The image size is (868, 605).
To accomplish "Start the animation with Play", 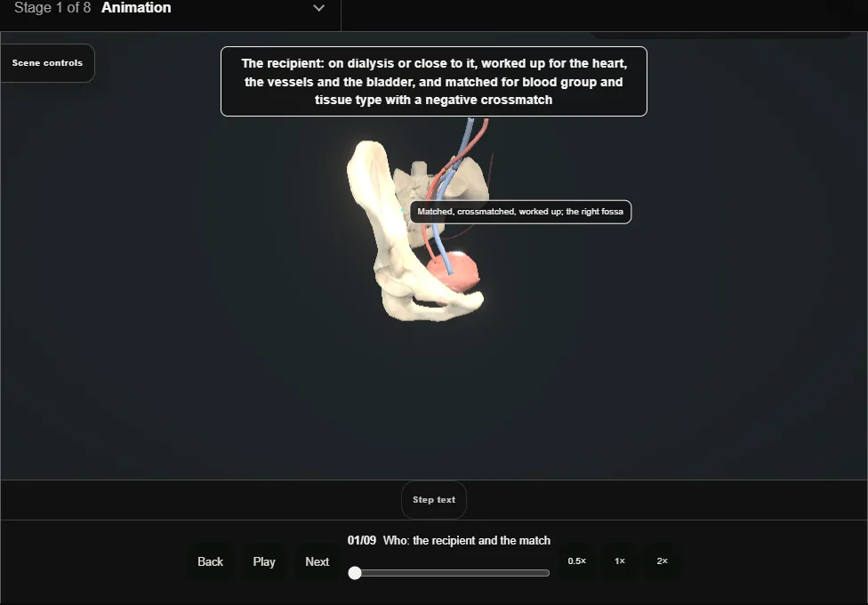I will click(264, 561).
